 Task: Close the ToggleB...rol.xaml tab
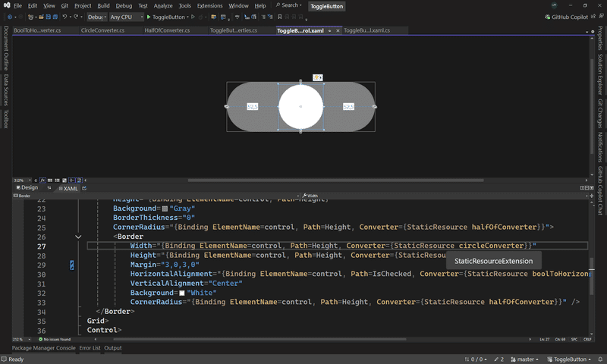click(x=338, y=30)
